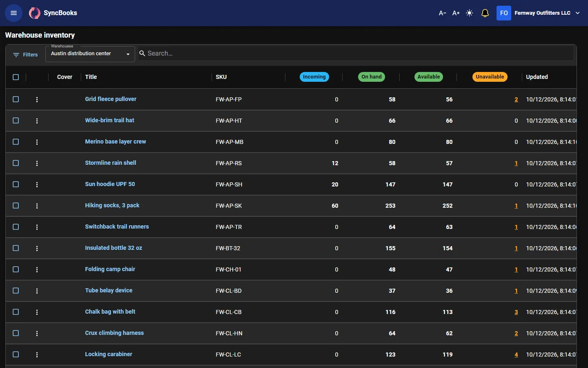The height and width of the screenshot is (368, 588).
Task: Sort by the Title column header
Action: tap(91, 77)
